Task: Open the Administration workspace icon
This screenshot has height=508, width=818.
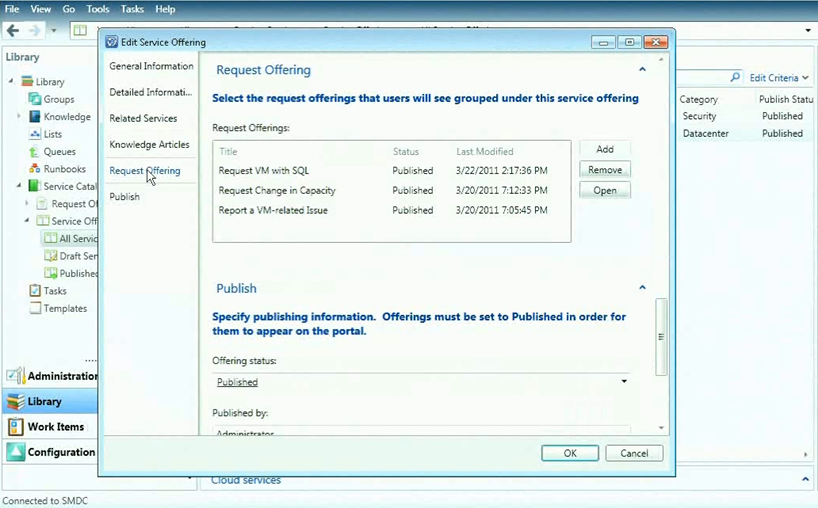Action: click(15, 376)
